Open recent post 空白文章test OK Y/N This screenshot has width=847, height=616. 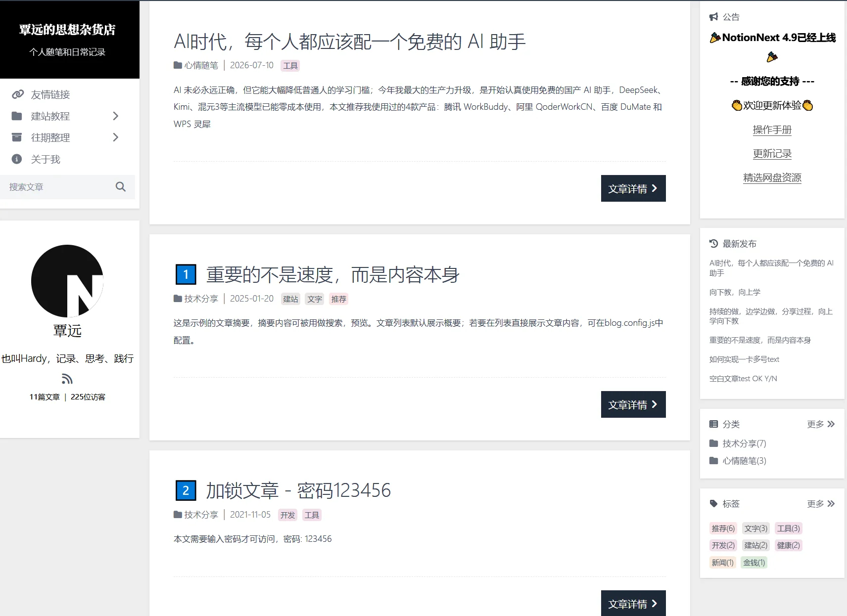[x=743, y=379]
